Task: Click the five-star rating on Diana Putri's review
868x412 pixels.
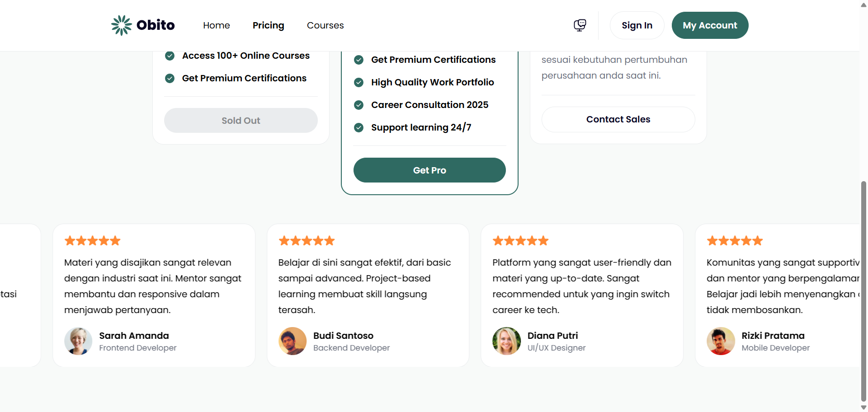Action: [520, 241]
